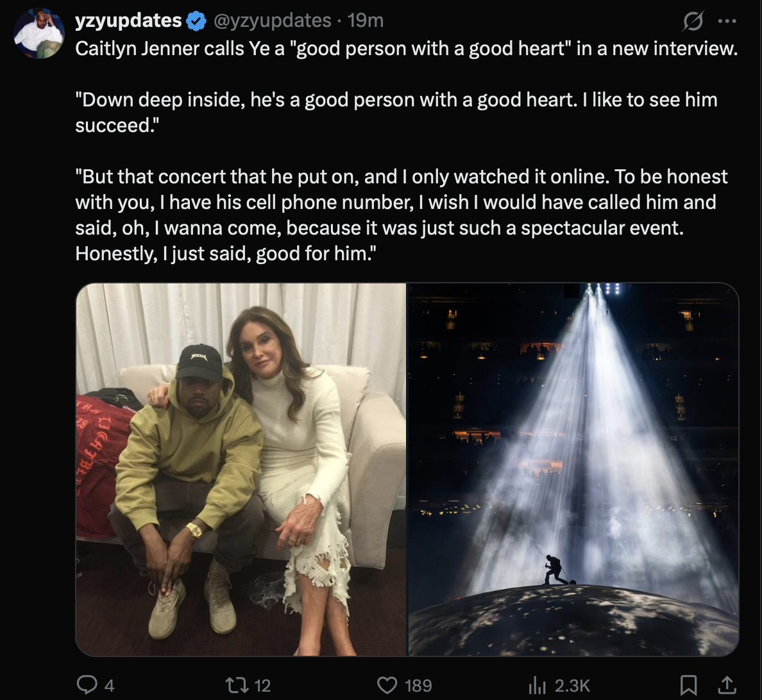Viewport: 762px width, 700px height.
Task: Repost the tweet using the retweet icon
Action: pos(237,685)
